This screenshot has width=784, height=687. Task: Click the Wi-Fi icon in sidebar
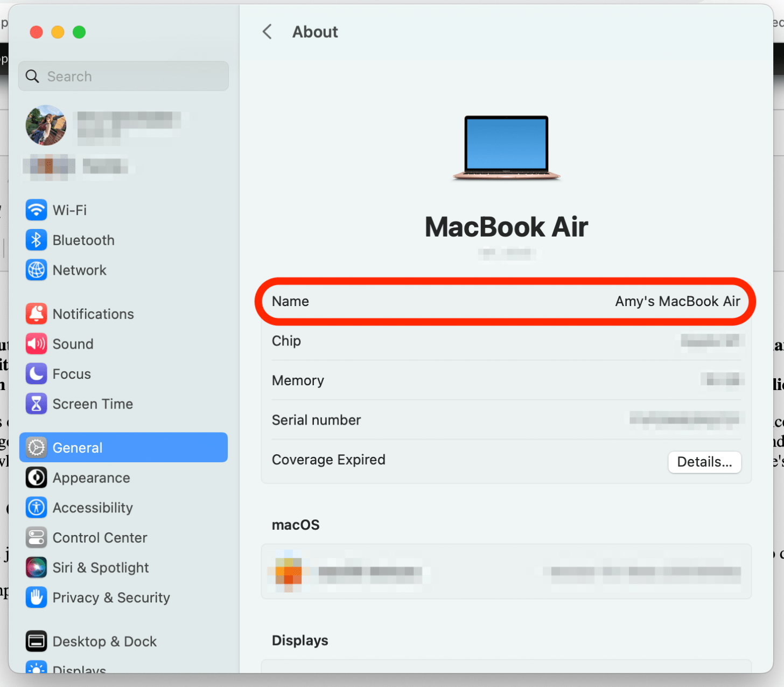pos(36,210)
